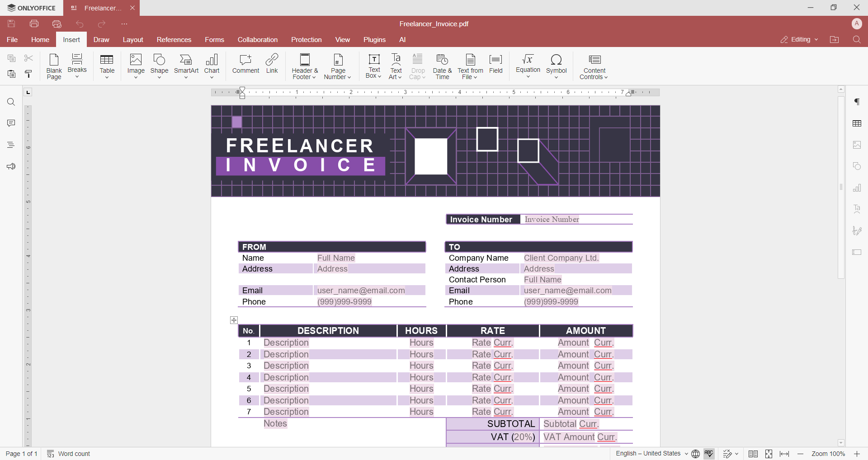Toggle spell checking in status bar
This screenshot has height=460, width=868.
(709, 454)
